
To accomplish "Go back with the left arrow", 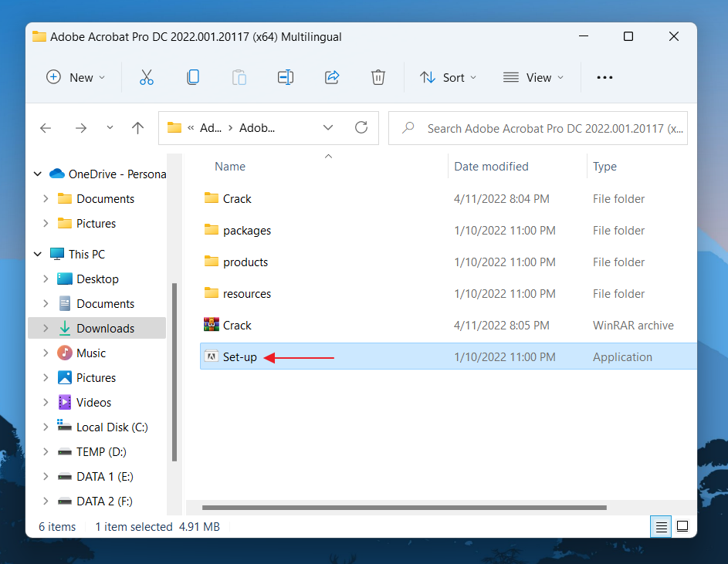I will [46, 127].
